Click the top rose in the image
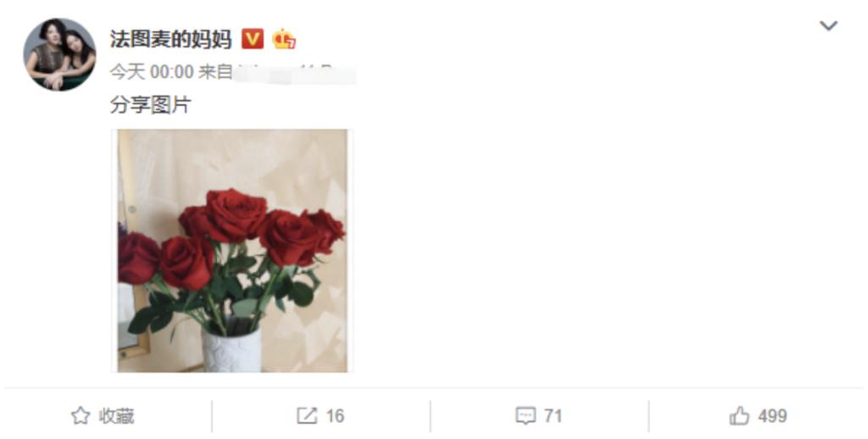The image size is (868, 439). pos(236,214)
